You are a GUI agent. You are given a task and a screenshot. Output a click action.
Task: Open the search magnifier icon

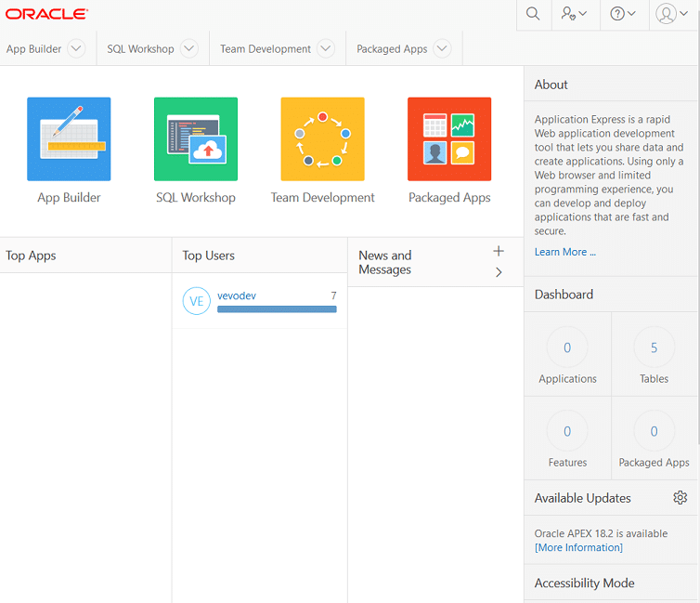(x=533, y=14)
